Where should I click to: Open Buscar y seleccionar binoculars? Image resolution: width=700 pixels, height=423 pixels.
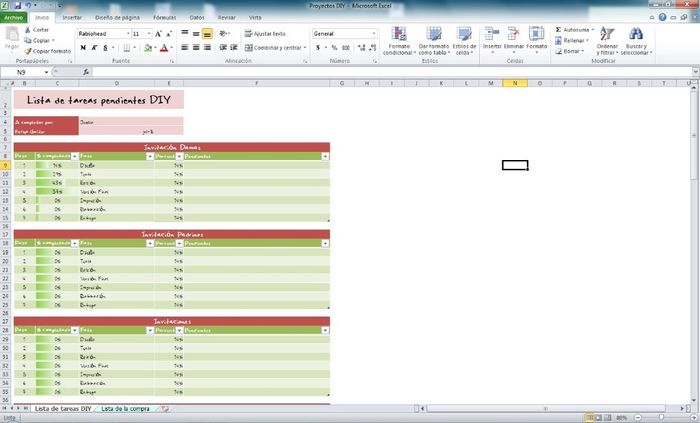pos(635,42)
